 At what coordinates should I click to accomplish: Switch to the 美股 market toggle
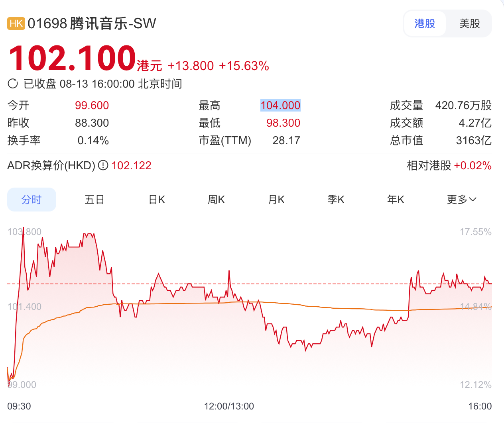click(x=469, y=23)
